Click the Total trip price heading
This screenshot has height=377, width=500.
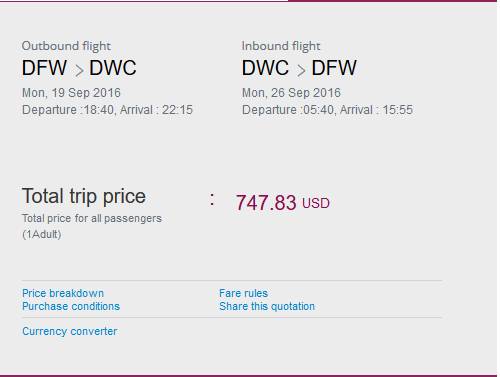84,196
